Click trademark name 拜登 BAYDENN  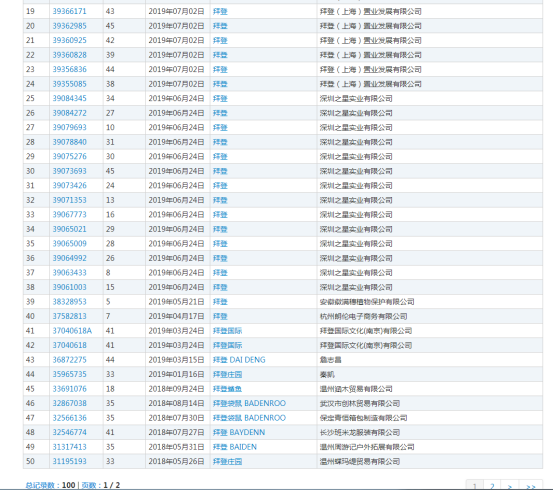click(239, 432)
